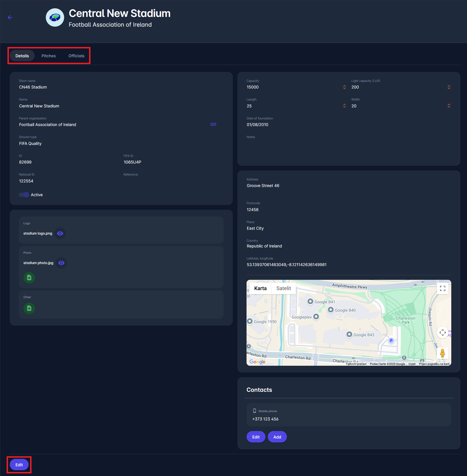This screenshot has height=476, width=467.
Task: Preview stadium photo.jpg with eye icon
Action: (x=61, y=263)
